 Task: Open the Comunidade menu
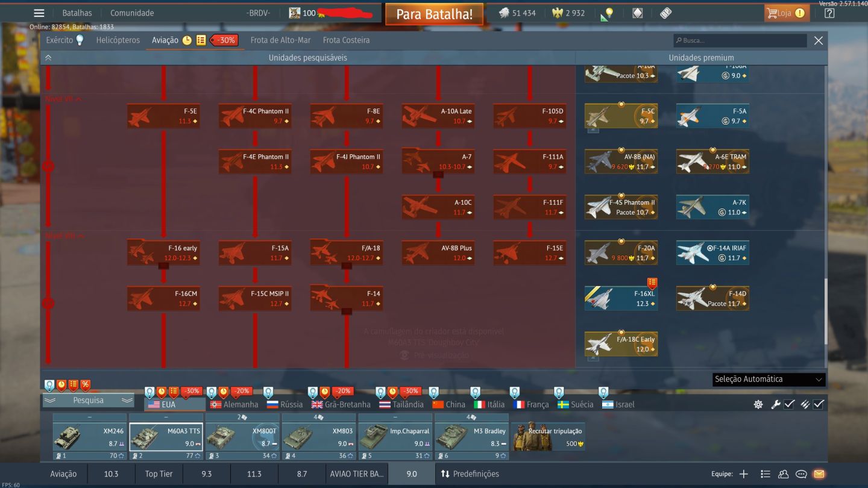click(132, 13)
